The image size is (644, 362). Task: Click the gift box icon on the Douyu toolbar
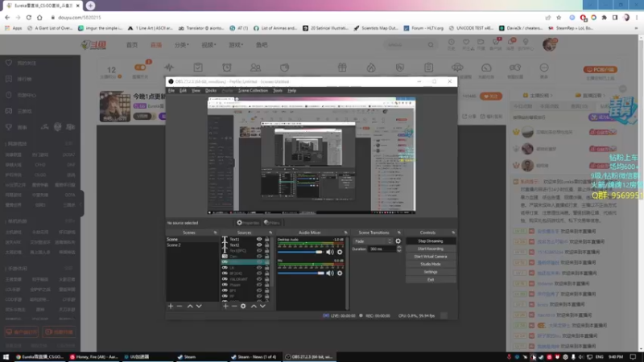pos(342,68)
